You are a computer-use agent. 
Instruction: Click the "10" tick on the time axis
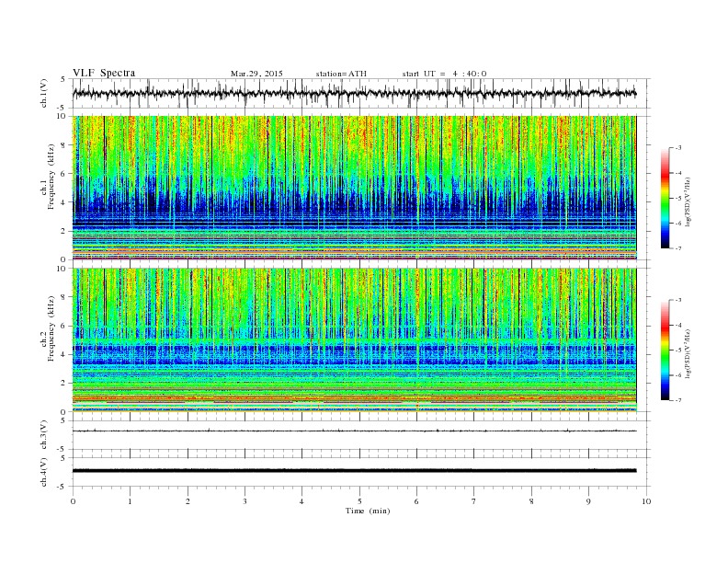click(x=646, y=501)
